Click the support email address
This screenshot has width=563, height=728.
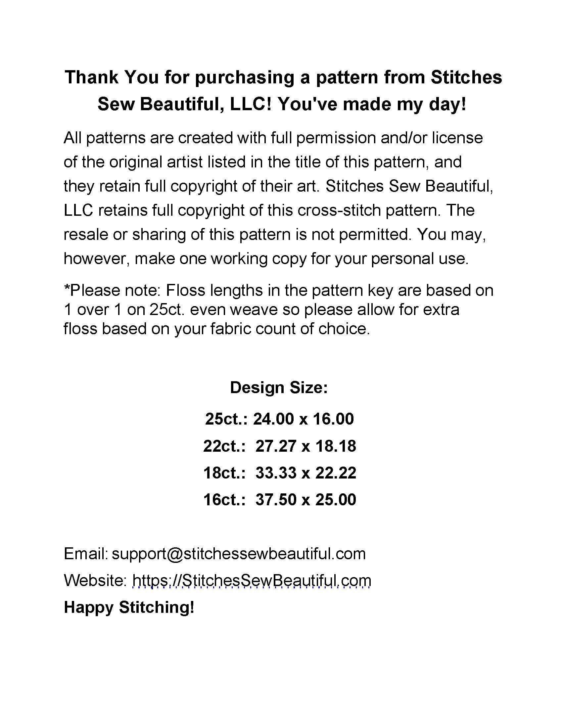tap(239, 554)
